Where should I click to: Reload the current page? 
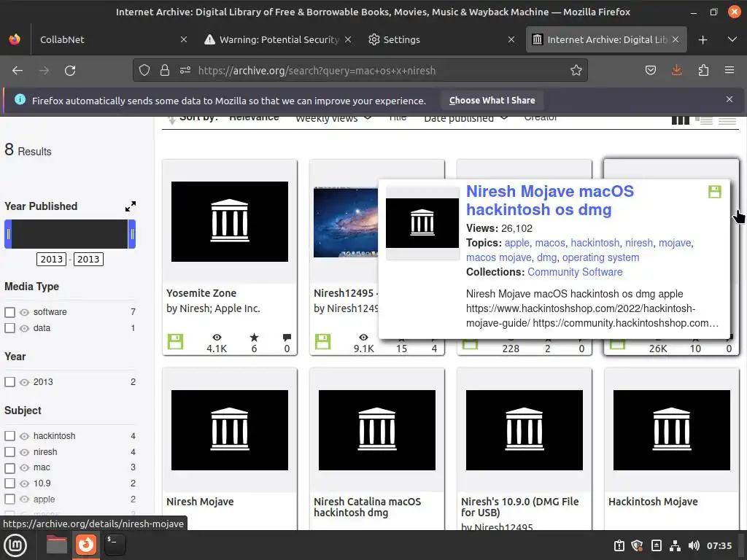(70, 71)
